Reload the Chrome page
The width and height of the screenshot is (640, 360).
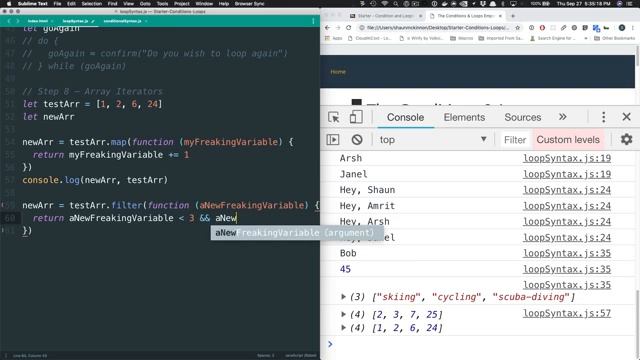click(349, 28)
